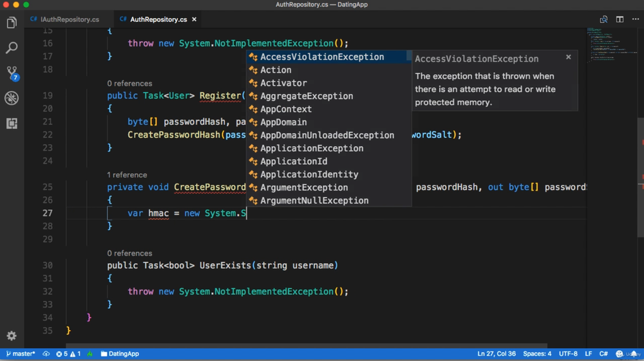This screenshot has height=361, width=644.
Task: Split the editor using split icon
Action: (x=620, y=19)
